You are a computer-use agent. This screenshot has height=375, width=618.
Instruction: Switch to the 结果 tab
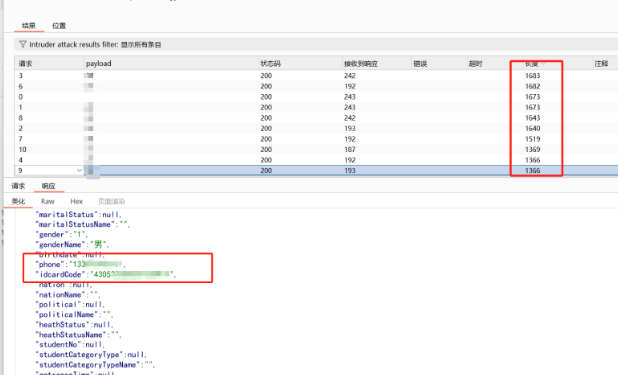click(x=28, y=26)
